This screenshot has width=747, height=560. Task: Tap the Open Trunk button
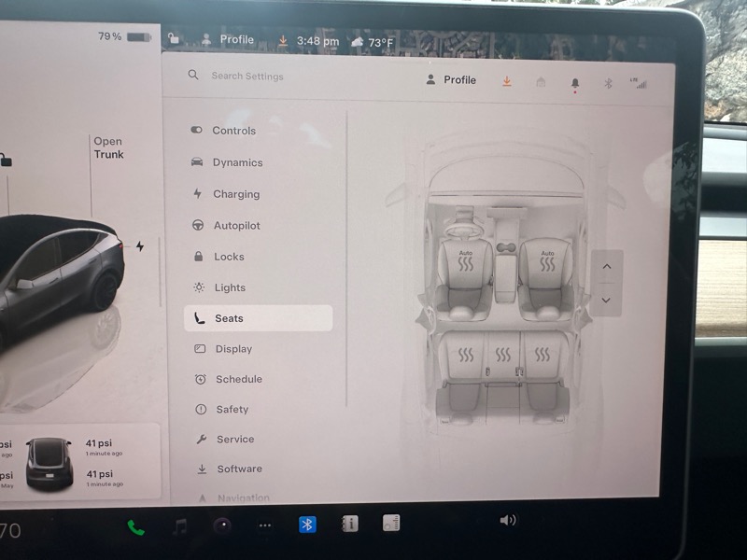[x=108, y=148]
